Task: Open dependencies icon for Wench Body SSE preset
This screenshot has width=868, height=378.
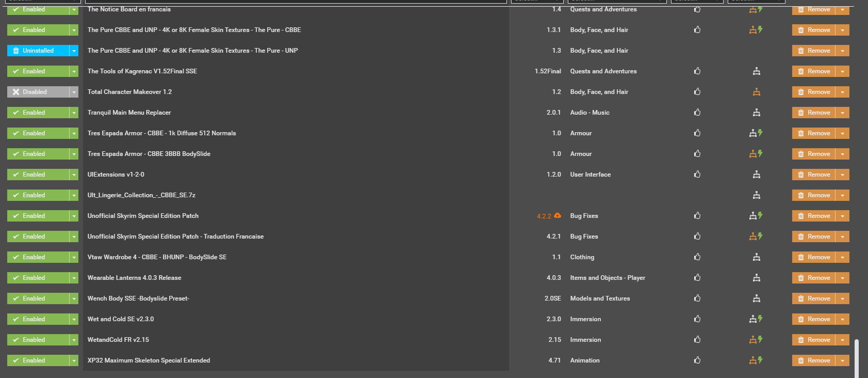Action: pyautogui.click(x=756, y=298)
